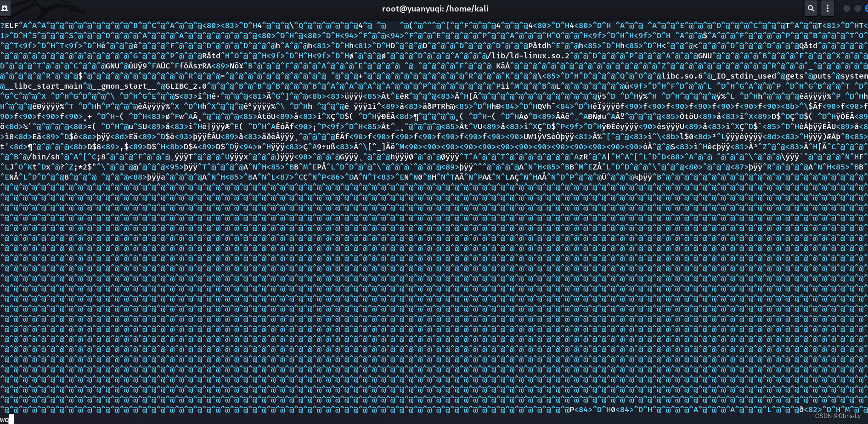Click the "/lib/ld-linux.so.2" string

tap(528, 56)
